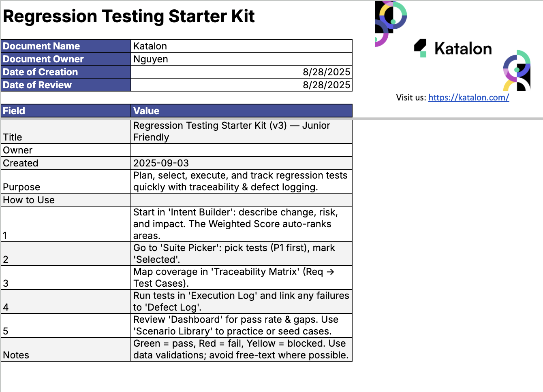Select the 'Field' column header cell
Screen dimensions: 543x392
[x=66, y=111]
